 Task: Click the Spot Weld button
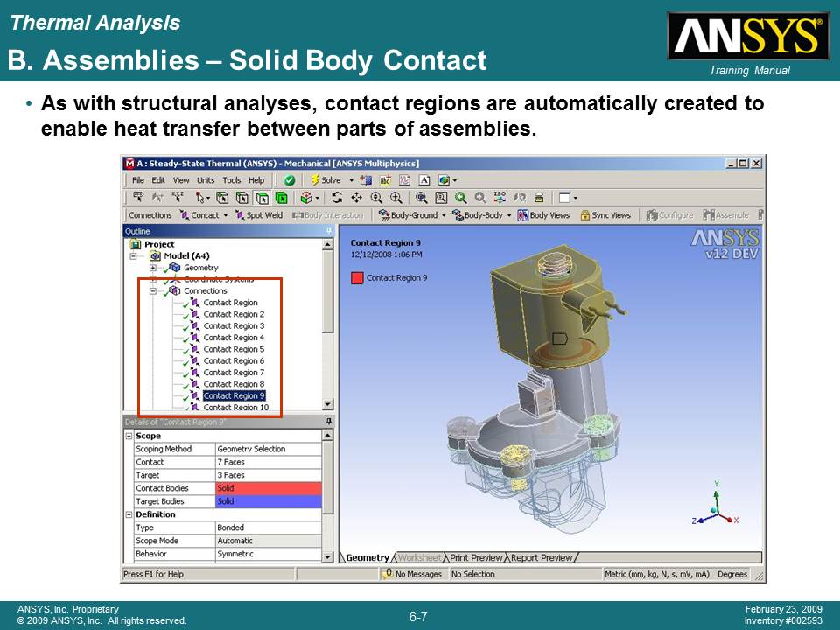(259, 215)
